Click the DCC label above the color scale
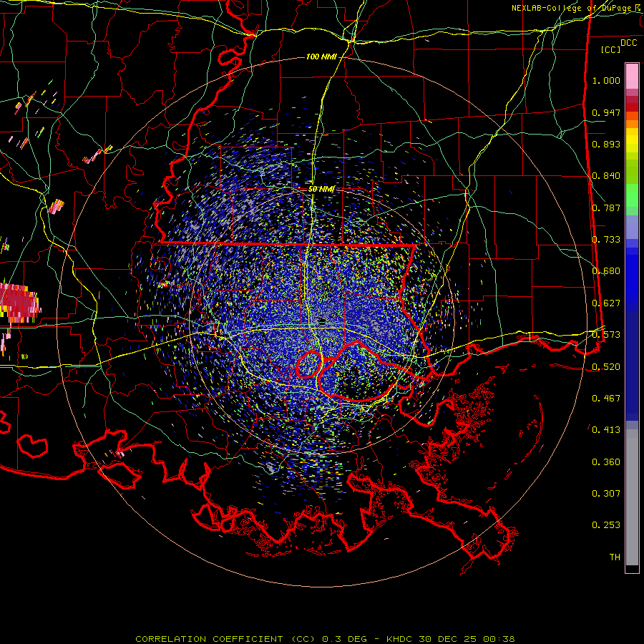Image resolution: width=644 pixels, height=644 pixels. coord(628,43)
